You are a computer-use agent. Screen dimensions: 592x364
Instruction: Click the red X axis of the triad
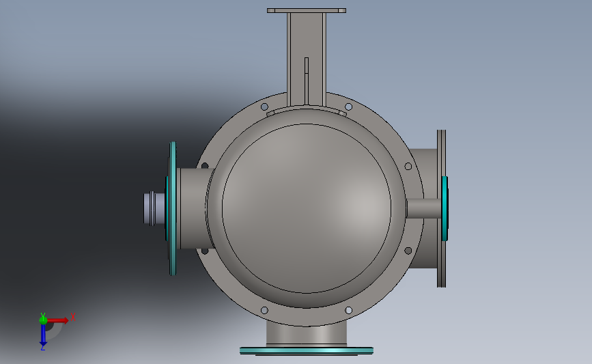point(57,320)
